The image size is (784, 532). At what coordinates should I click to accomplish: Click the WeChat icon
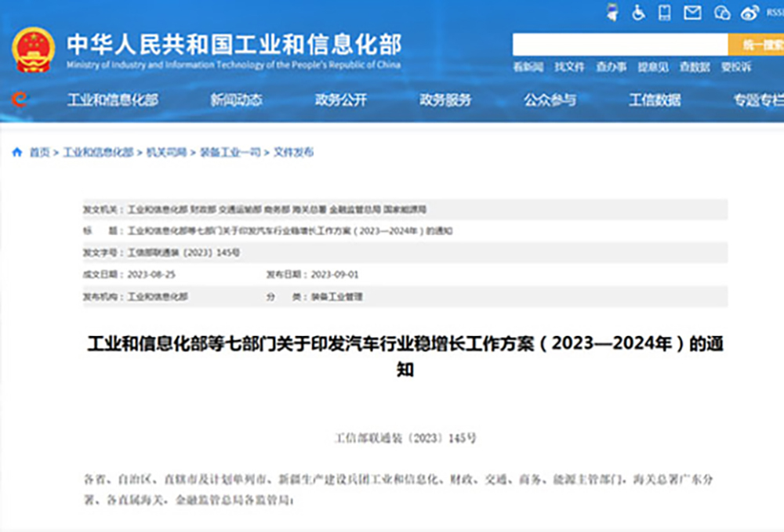tap(722, 13)
